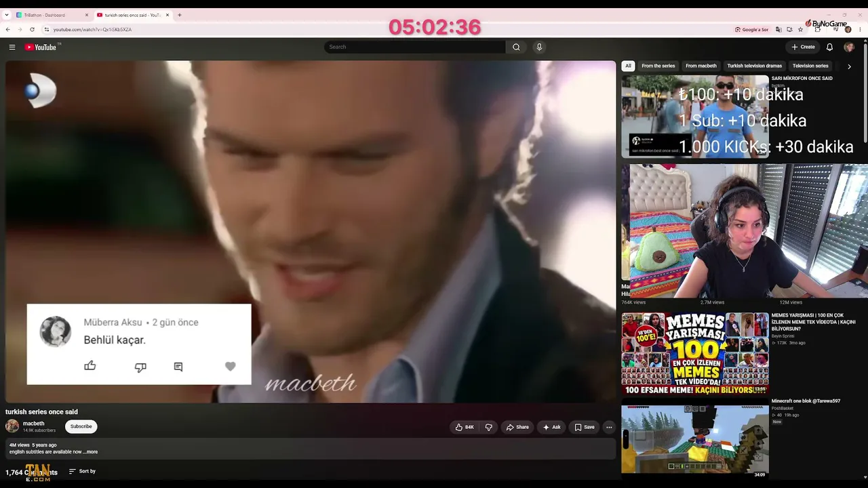Image resolution: width=868 pixels, height=488 pixels.
Task: Click the browser address bar URL
Action: (x=92, y=29)
